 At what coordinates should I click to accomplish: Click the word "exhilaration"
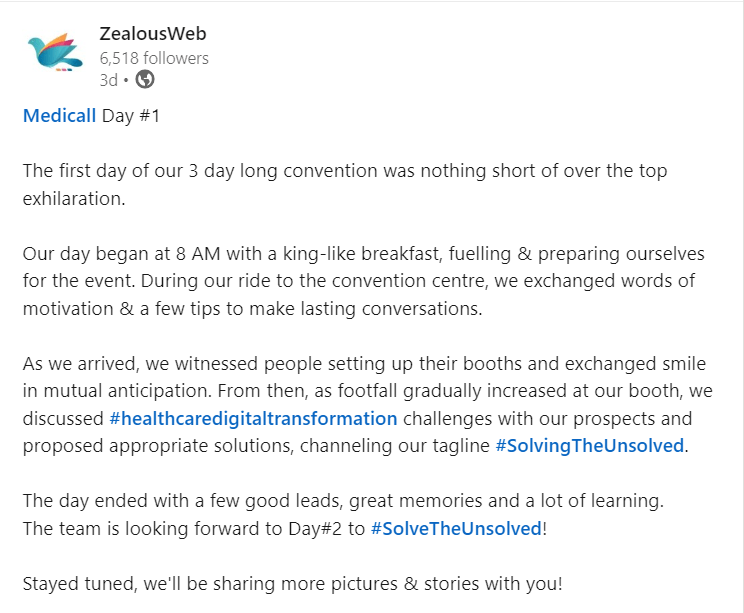pyautogui.click(x=74, y=198)
